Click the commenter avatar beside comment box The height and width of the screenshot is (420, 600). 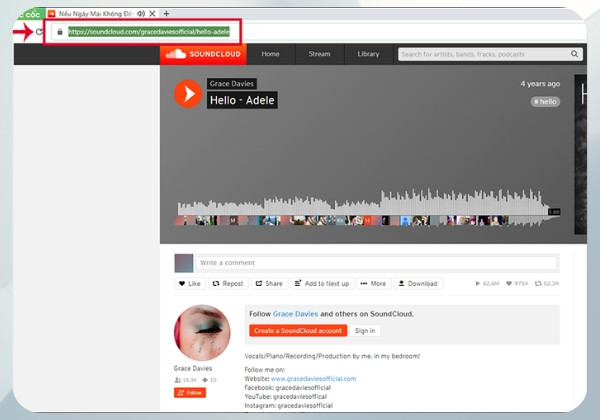(184, 263)
